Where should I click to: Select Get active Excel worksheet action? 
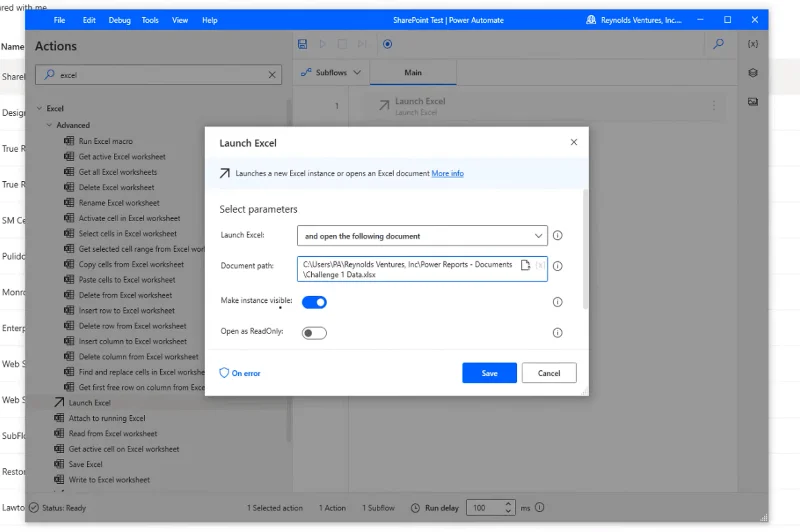[x=122, y=157]
